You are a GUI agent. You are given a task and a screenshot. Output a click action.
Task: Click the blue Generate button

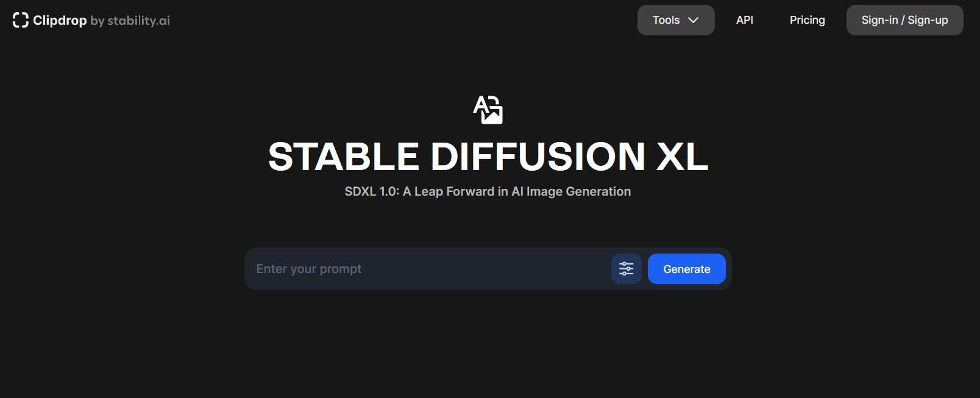pyautogui.click(x=687, y=269)
